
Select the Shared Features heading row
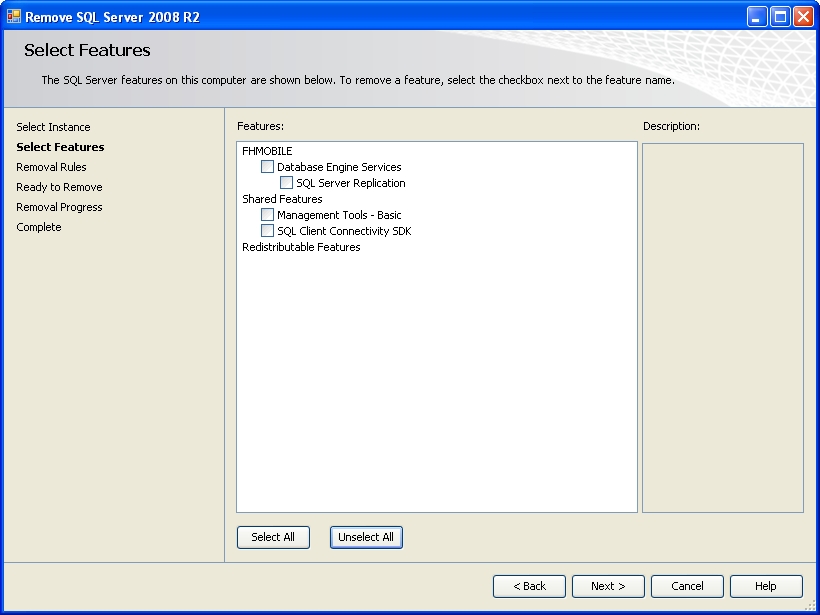(282, 199)
